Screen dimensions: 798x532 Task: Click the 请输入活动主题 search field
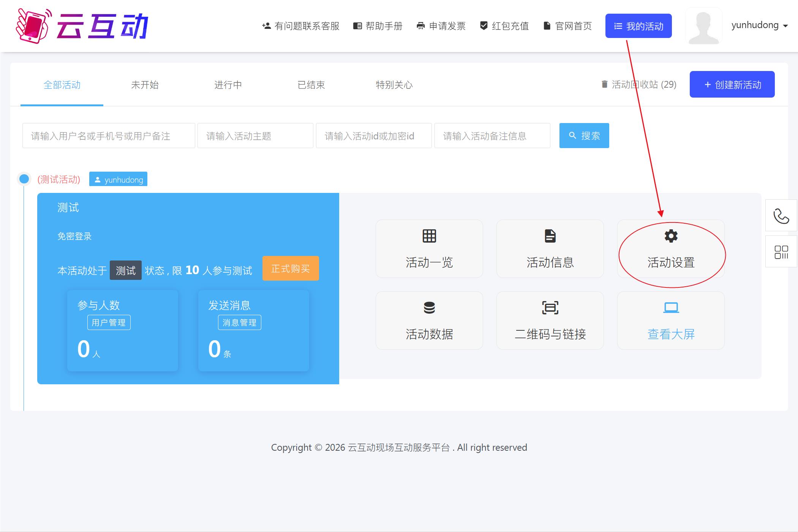click(255, 136)
